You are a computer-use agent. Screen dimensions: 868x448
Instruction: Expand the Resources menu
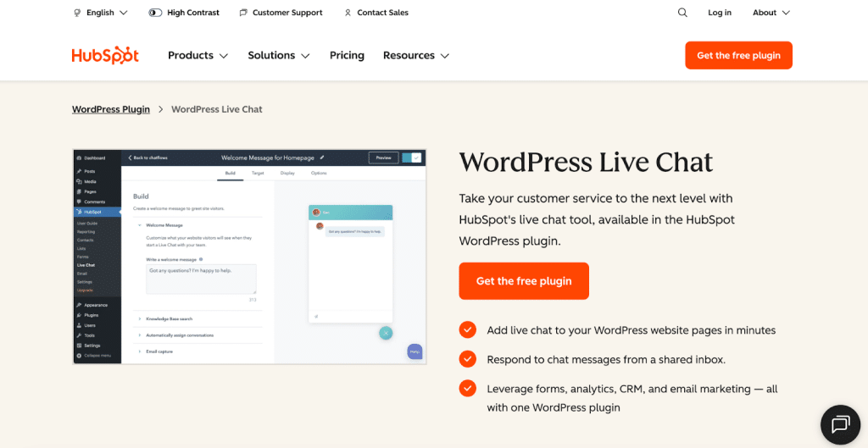[416, 55]
